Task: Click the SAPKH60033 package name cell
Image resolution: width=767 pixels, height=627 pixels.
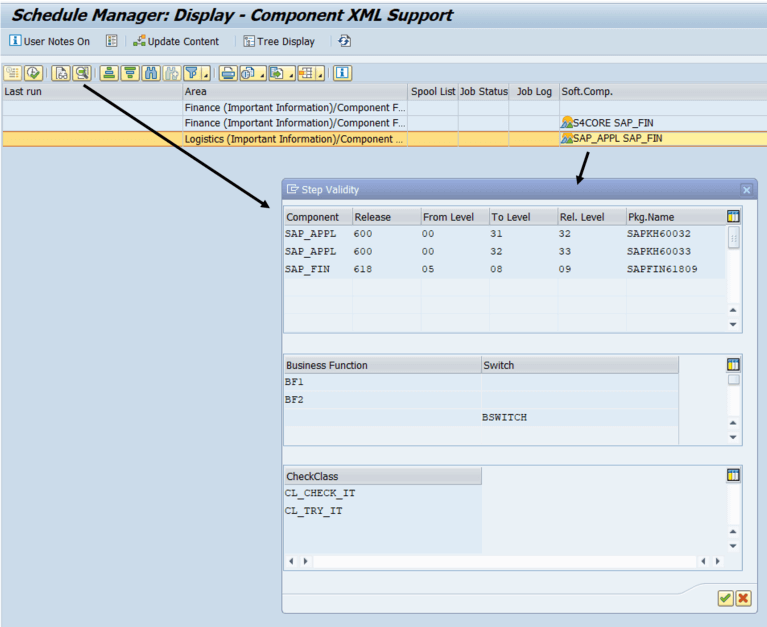Action: coord(676,251)
